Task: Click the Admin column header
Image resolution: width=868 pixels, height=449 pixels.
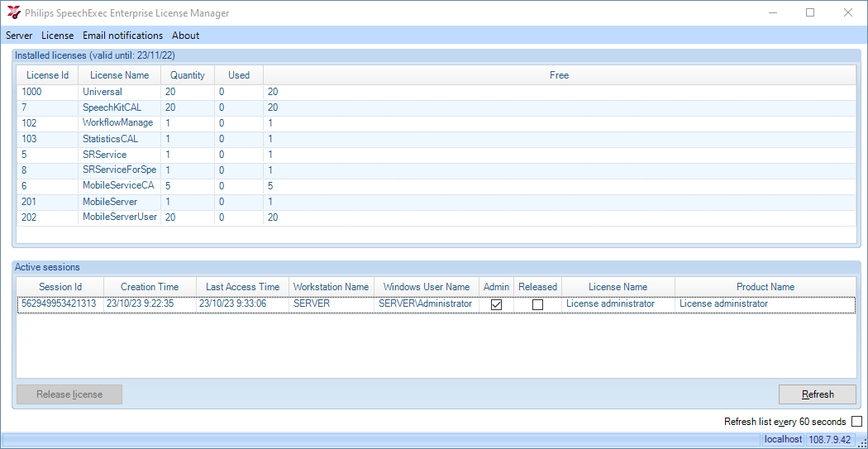Action: click(496, 287)
